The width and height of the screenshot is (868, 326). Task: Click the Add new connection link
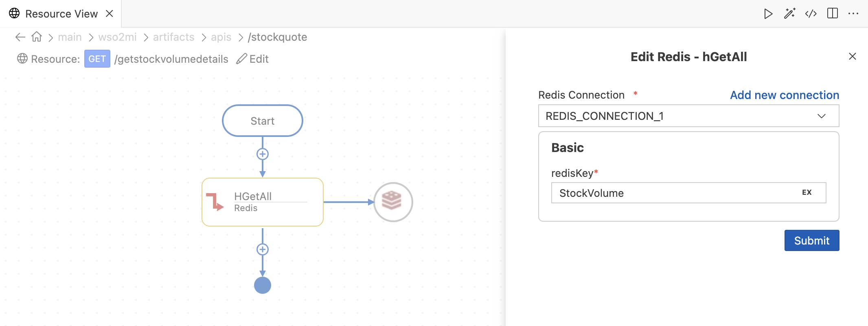[x=784, y=95]
